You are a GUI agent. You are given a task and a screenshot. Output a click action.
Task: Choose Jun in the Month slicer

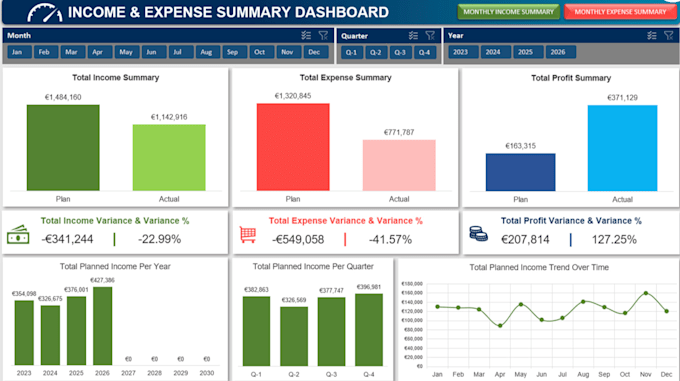(x=154, y=52)
